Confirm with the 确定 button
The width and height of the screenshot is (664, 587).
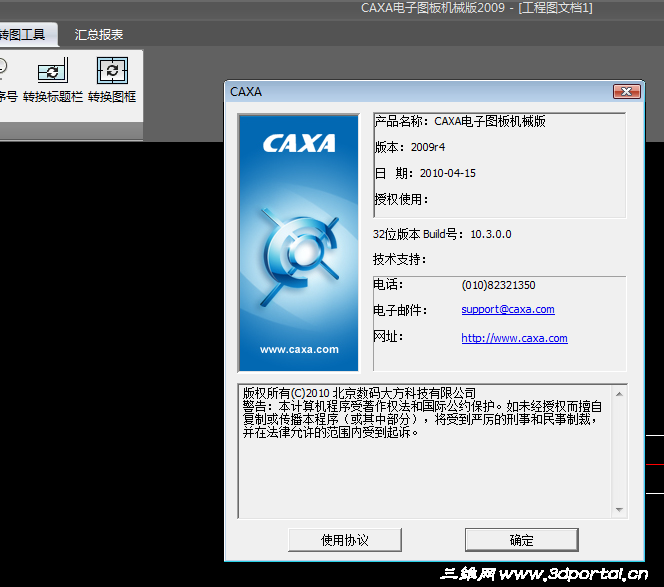point(522,540)
